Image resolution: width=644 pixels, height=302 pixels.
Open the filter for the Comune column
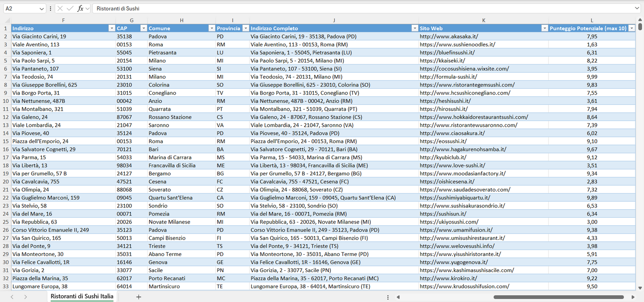(x=212, y=28)
